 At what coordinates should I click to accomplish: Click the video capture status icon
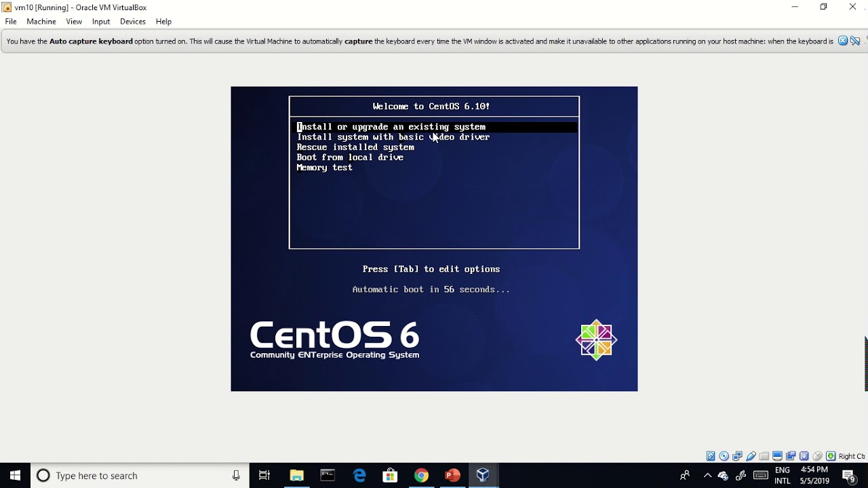[791, 456]
